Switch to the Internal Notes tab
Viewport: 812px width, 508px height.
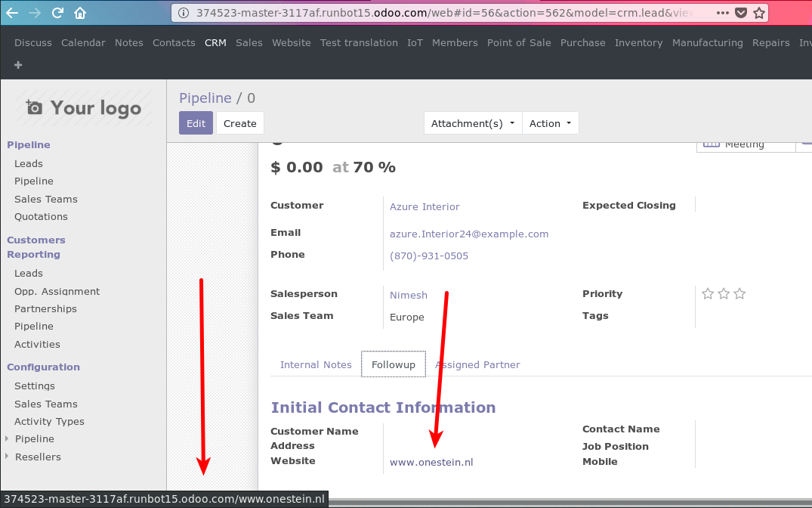click(x=316, y=364)
